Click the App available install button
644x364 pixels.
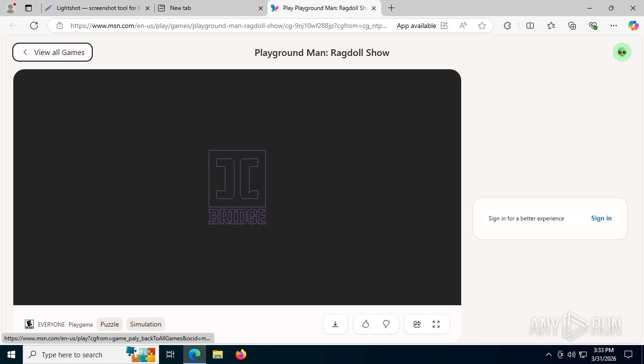(422, 26)
